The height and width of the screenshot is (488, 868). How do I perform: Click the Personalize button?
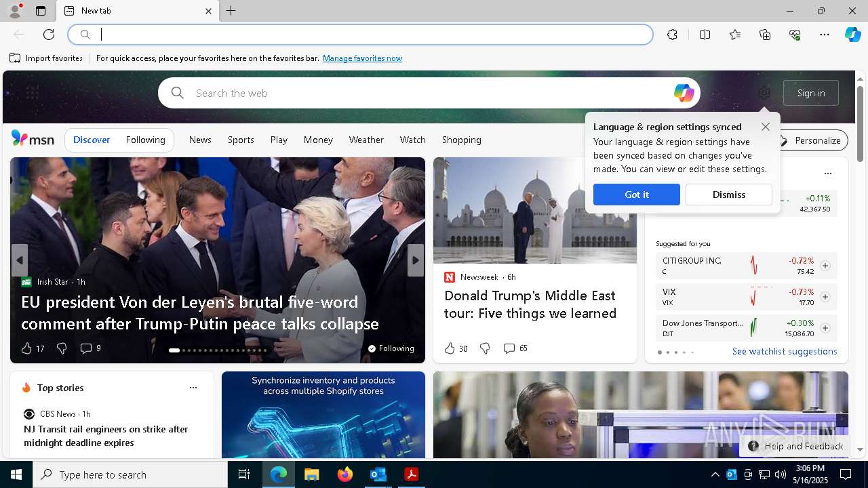[x=811, y=140]
